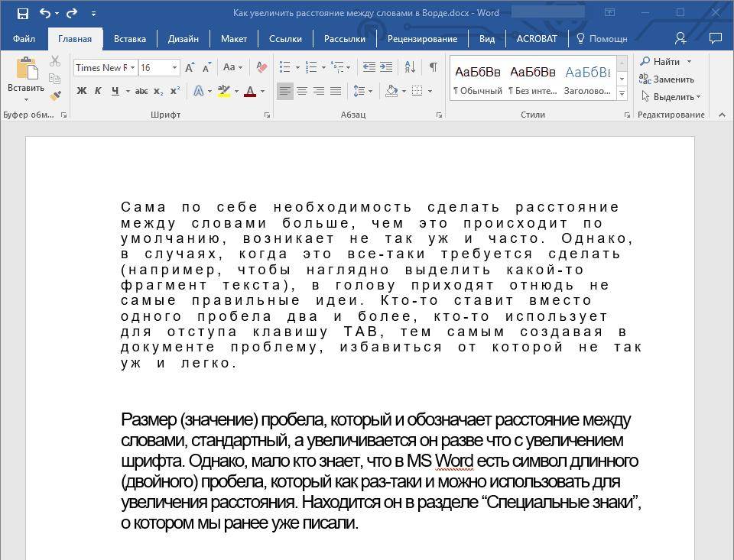
Task: Click the Clear Formatting eraser icon
Action: 261,67
